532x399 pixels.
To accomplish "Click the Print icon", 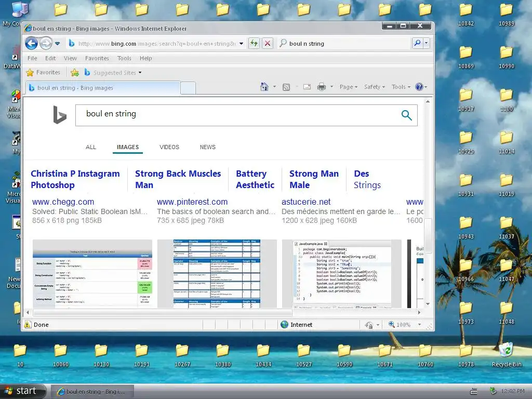I will point(321,87).
